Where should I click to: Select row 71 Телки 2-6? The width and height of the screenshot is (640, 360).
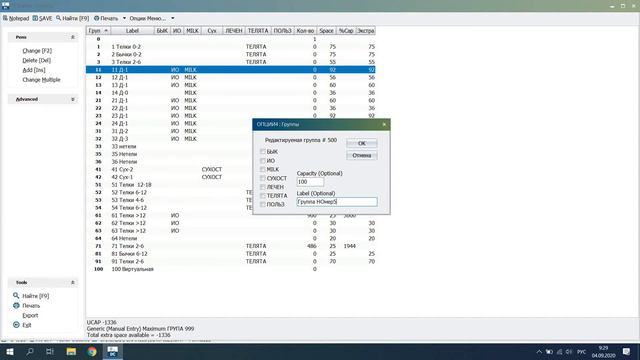[230, 246]
